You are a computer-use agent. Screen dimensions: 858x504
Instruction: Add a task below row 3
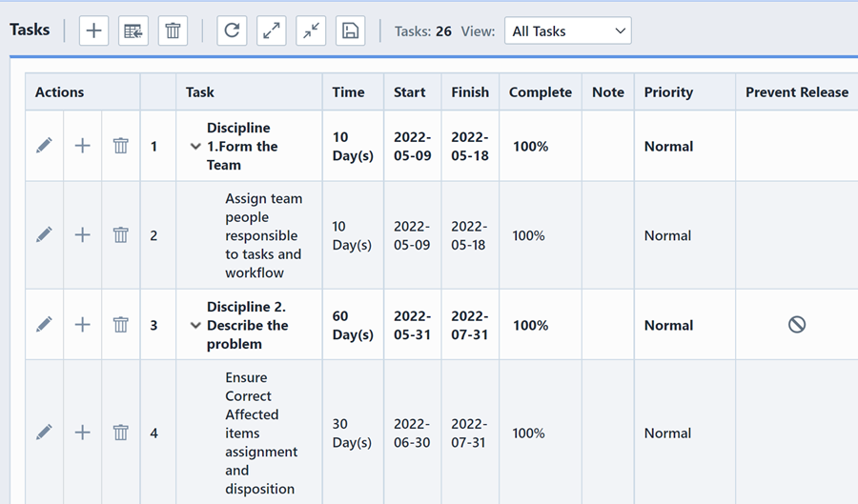point(83,325)
